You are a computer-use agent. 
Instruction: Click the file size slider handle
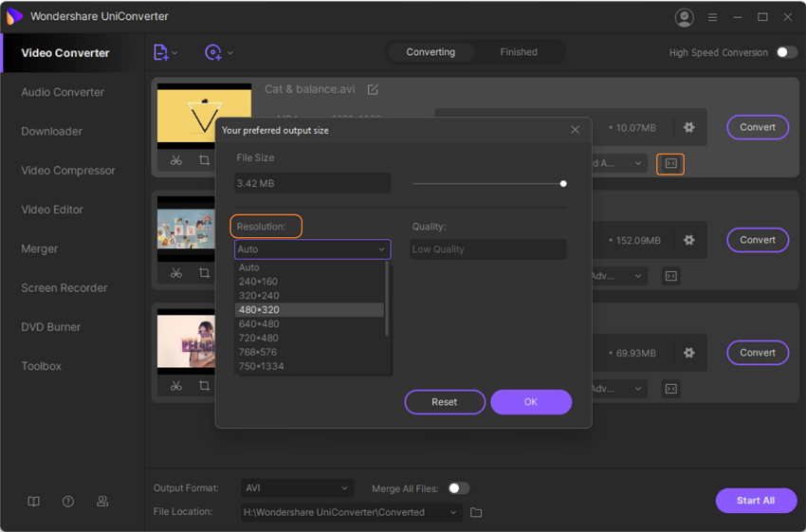[563, 184]
